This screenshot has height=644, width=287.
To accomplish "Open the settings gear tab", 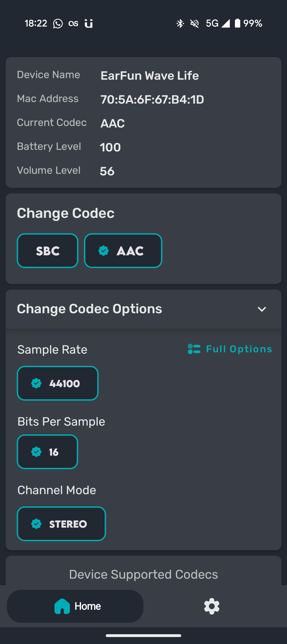I will tap(212, 606).
